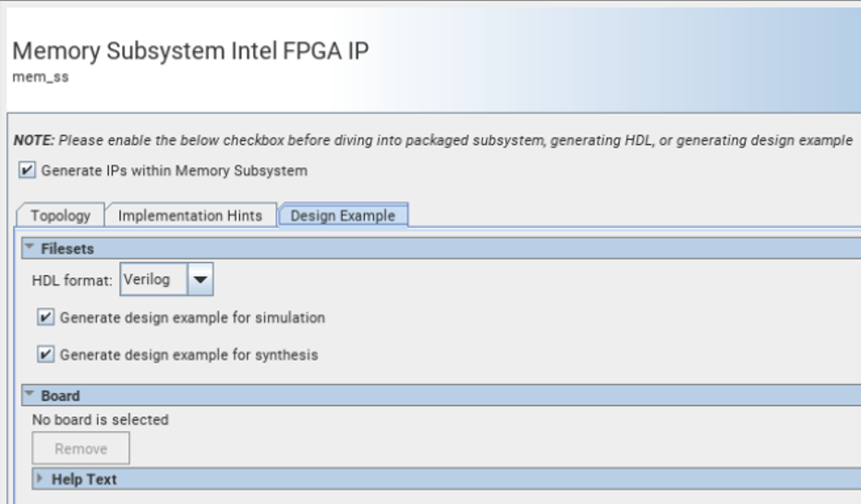Toggle Generate IPs within Memory Subsystem checkbox

pyautogui.click(x=27, y=171)
